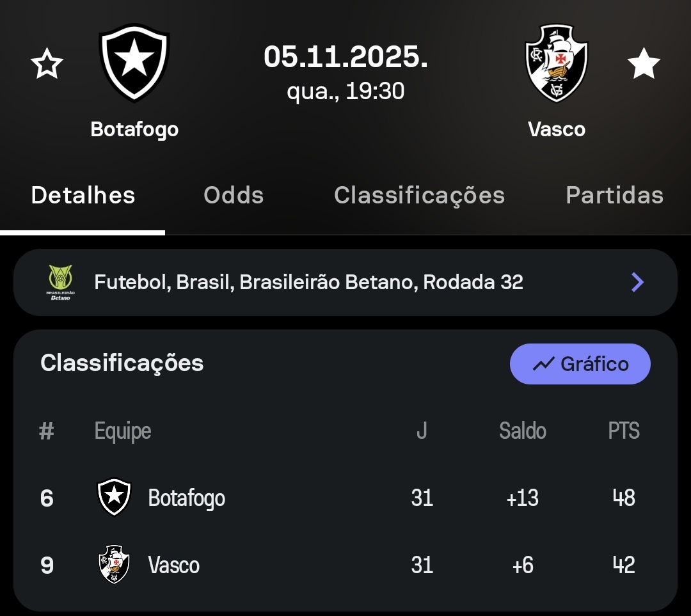
Task: Click the Saldo column header
Action: (x=522, y=431)
